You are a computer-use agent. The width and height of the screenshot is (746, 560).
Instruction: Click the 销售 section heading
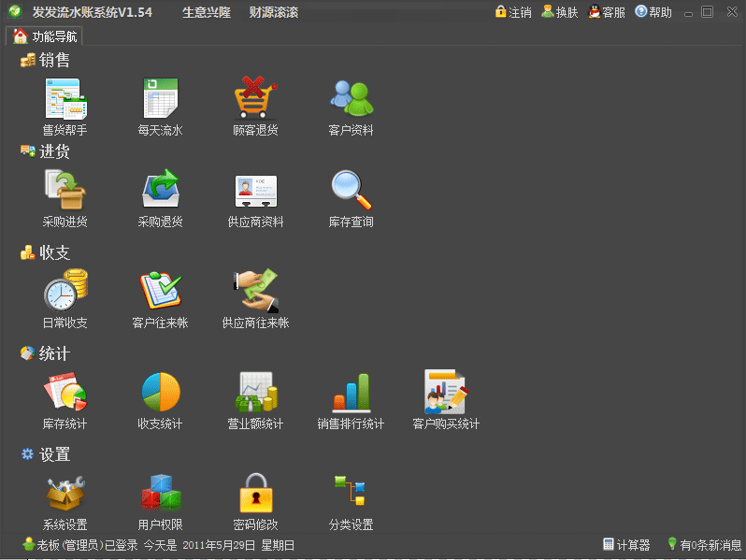(x=45, y=60)
